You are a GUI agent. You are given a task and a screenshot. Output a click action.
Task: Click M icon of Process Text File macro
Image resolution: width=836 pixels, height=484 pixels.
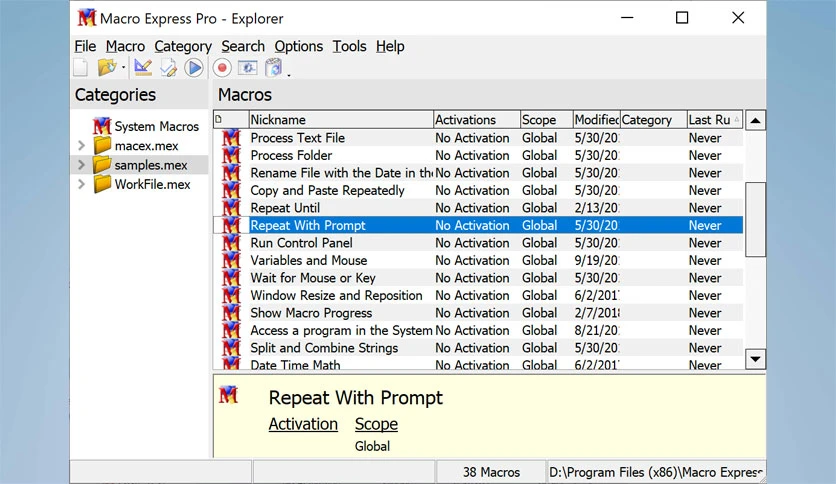pyautogui.click(x=231, y=138)
